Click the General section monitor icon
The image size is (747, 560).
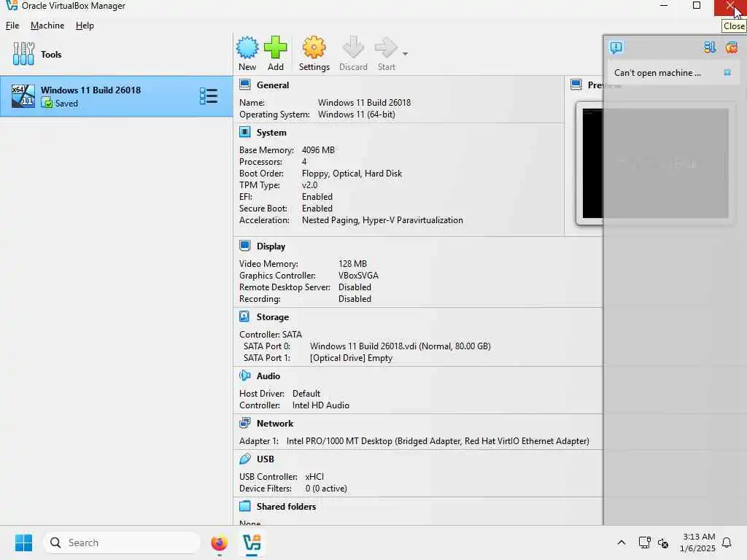coord(245,85)
